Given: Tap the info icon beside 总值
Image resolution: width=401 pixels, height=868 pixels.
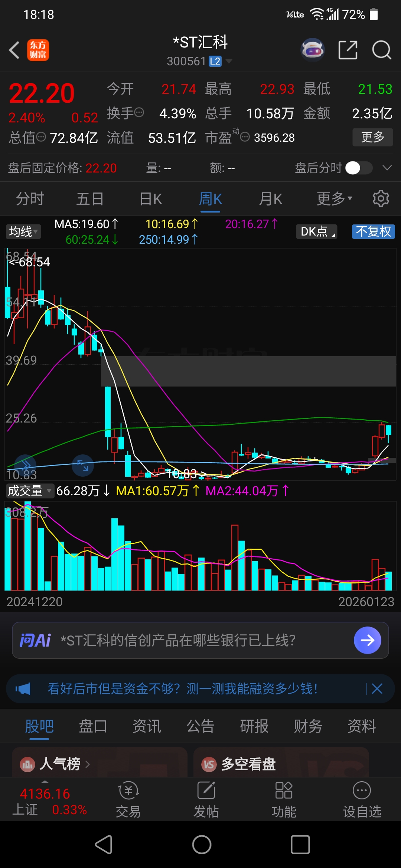Looking at the screenshot, I should click(41, 137).
